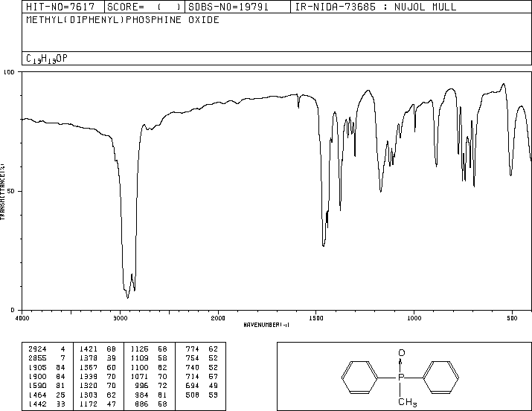This screenshot has height=411, width=532.
Task: Click the 1500 x-axis tick label
Action: [x=316, y=318]
